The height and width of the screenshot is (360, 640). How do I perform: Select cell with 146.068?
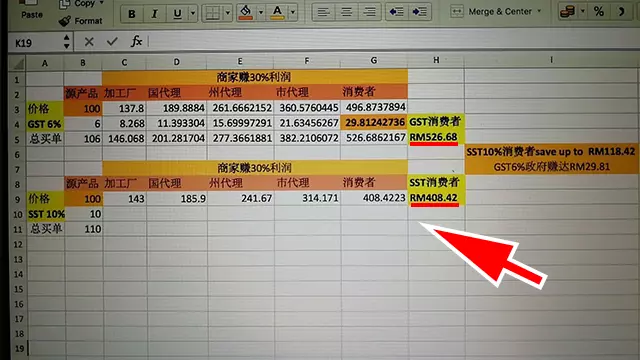coord(124,139)
